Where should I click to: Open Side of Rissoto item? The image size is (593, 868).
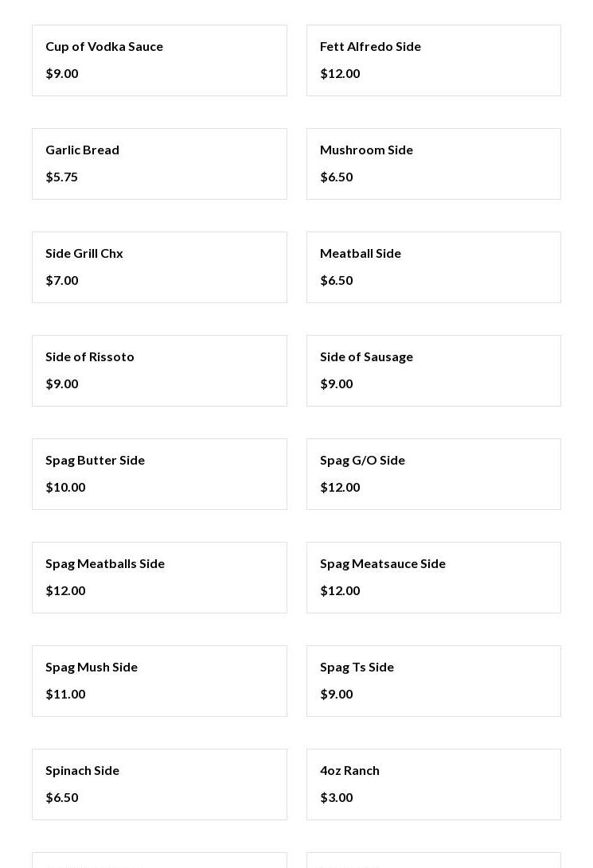pos(159,371)
